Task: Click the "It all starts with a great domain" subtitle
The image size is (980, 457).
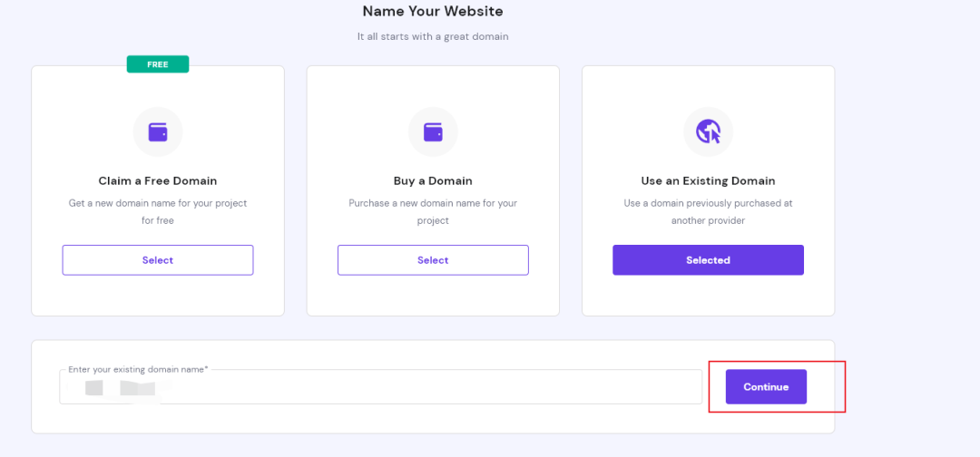Action: click(x=433, y=36)
